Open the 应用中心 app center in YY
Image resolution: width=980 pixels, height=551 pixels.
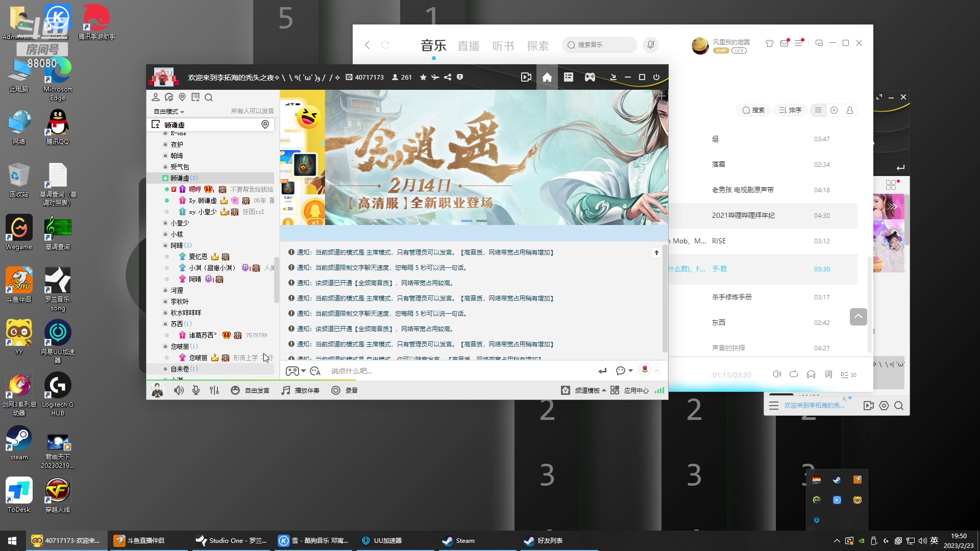[636, 390]
